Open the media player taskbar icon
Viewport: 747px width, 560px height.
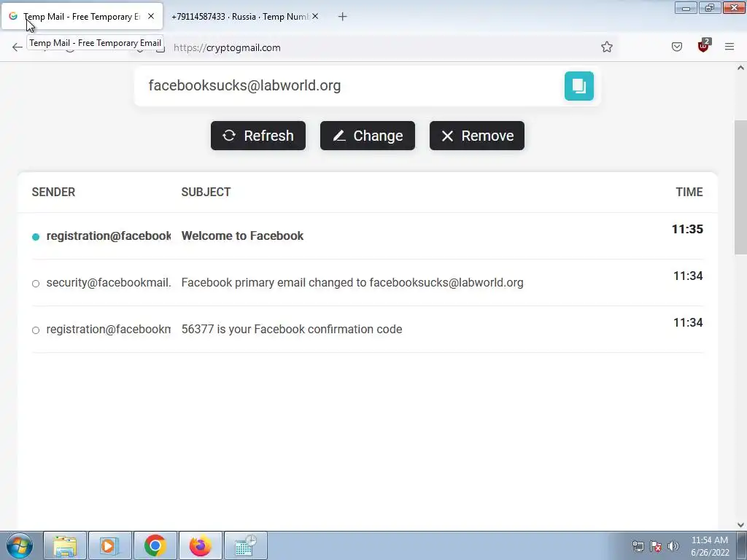click(x=109, y=545)
